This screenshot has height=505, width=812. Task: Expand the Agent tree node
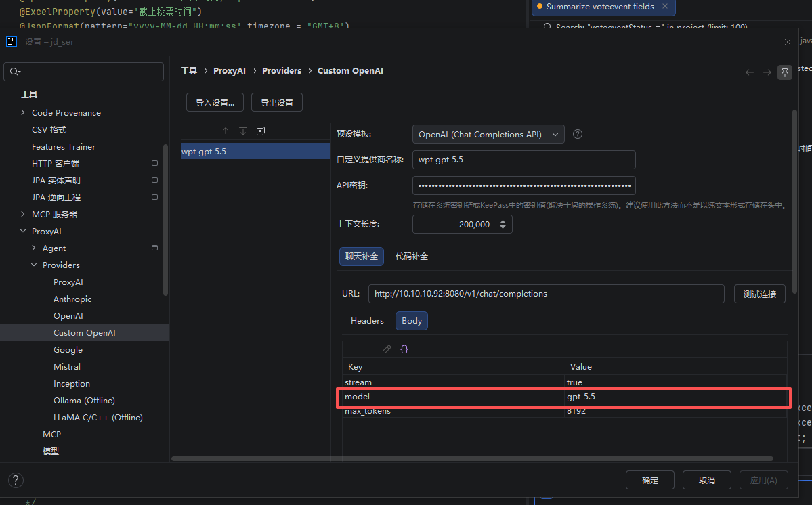click(x=34, y=248)
